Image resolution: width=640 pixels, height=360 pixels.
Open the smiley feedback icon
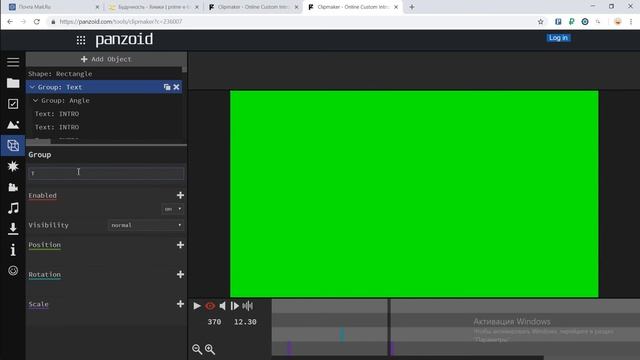pyautogui.click(x=13, y=271)
